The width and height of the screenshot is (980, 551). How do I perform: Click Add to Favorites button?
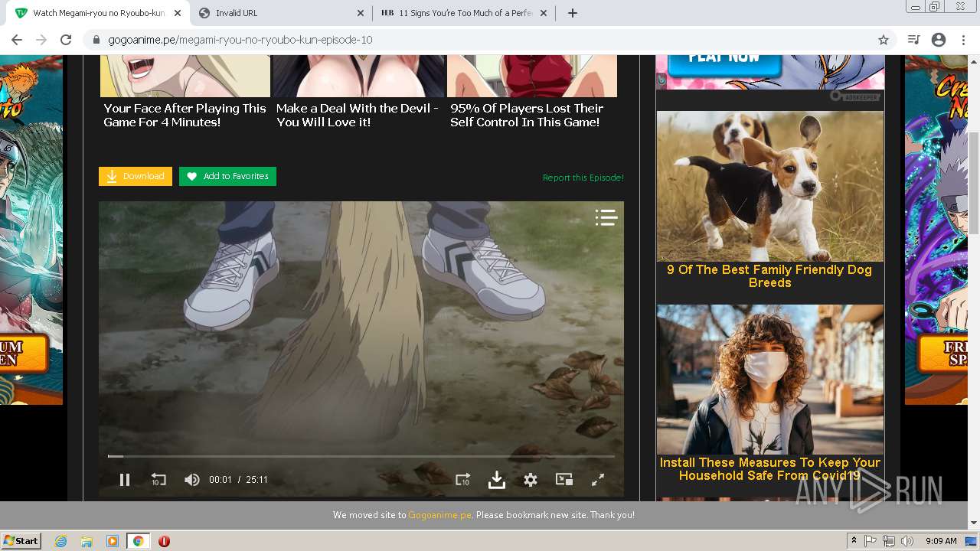(x=227, y=176)
